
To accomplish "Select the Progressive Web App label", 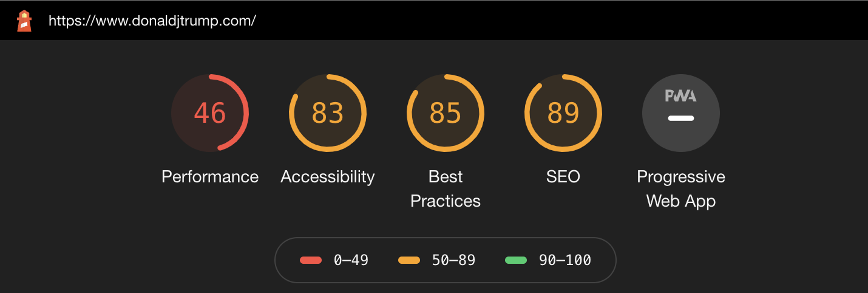I will pos(681,189).
